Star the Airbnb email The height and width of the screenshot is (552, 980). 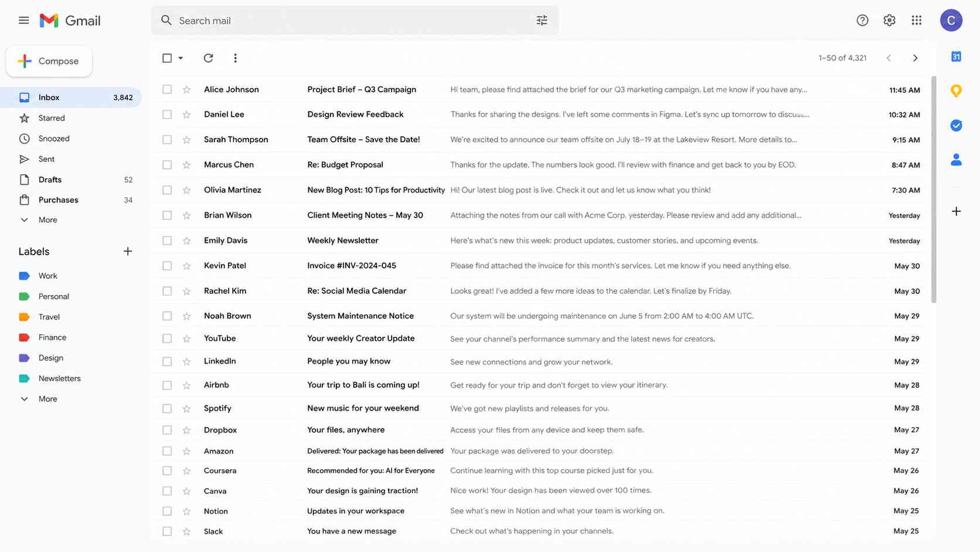point(186,385)
